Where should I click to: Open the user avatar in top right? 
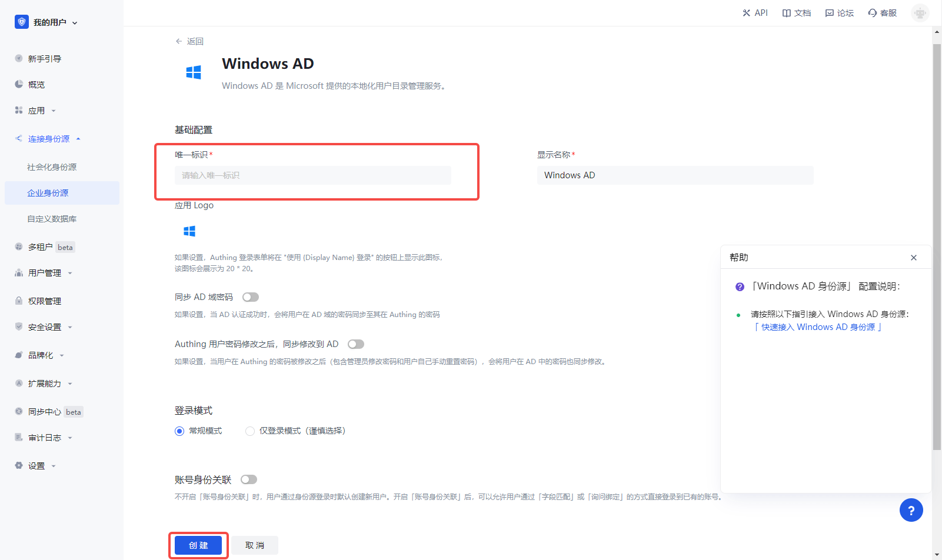920,12
